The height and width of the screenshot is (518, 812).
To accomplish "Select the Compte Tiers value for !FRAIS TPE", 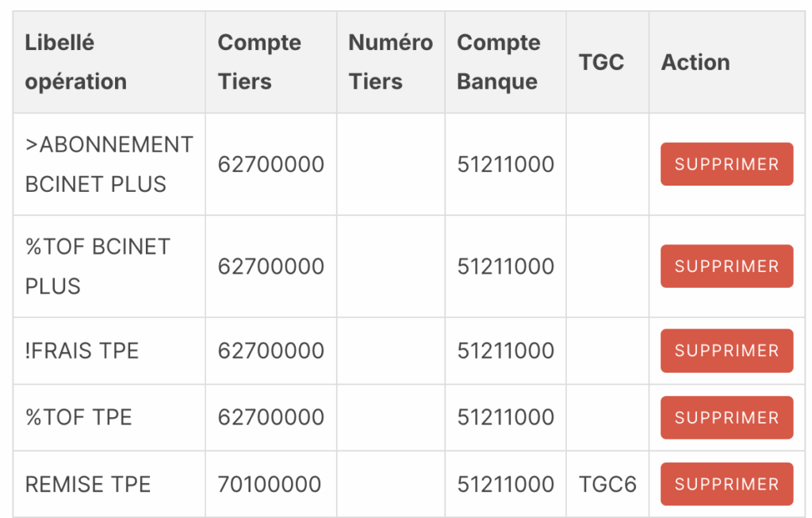I will point(271,351).
